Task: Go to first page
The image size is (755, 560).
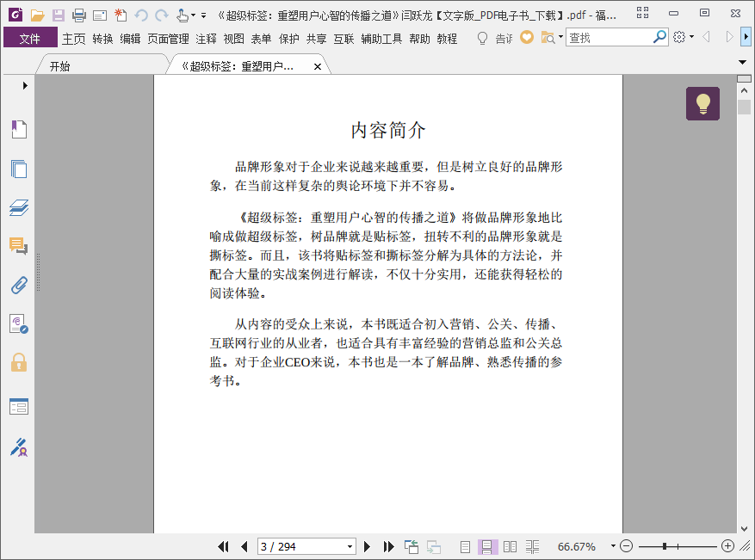Action: (x=224, y=546)
